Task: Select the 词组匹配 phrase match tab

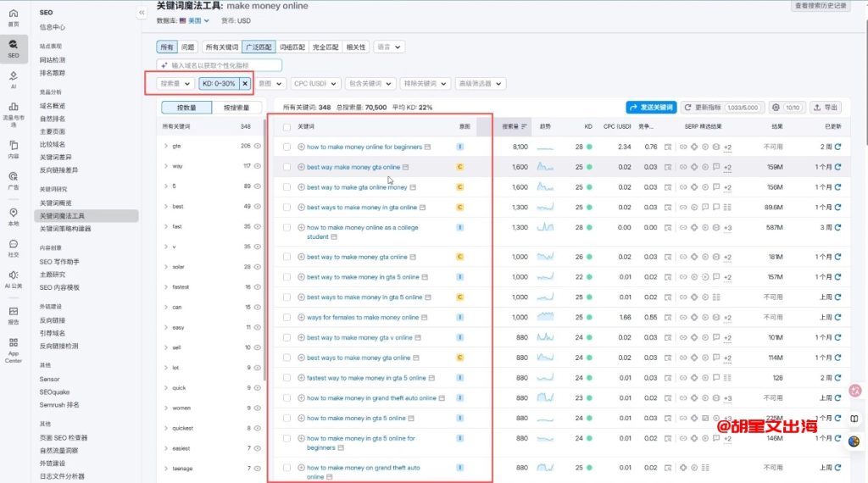Action: 292,47
